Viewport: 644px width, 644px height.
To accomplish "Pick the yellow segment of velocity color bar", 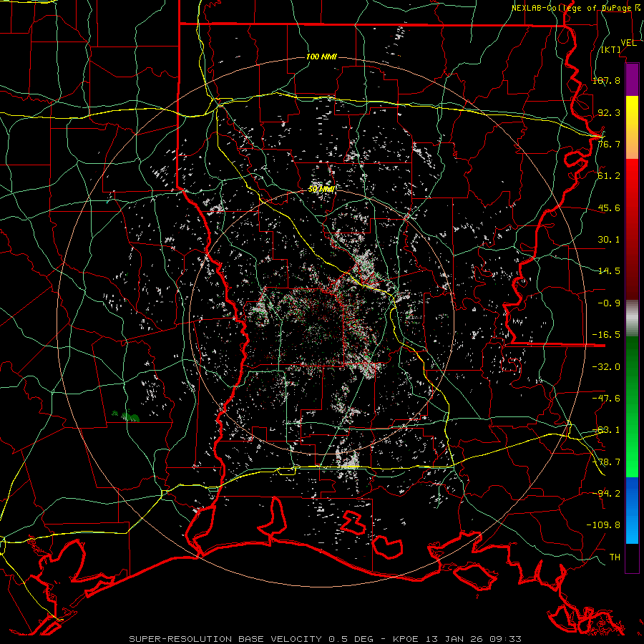I will (x=632, y=127).
